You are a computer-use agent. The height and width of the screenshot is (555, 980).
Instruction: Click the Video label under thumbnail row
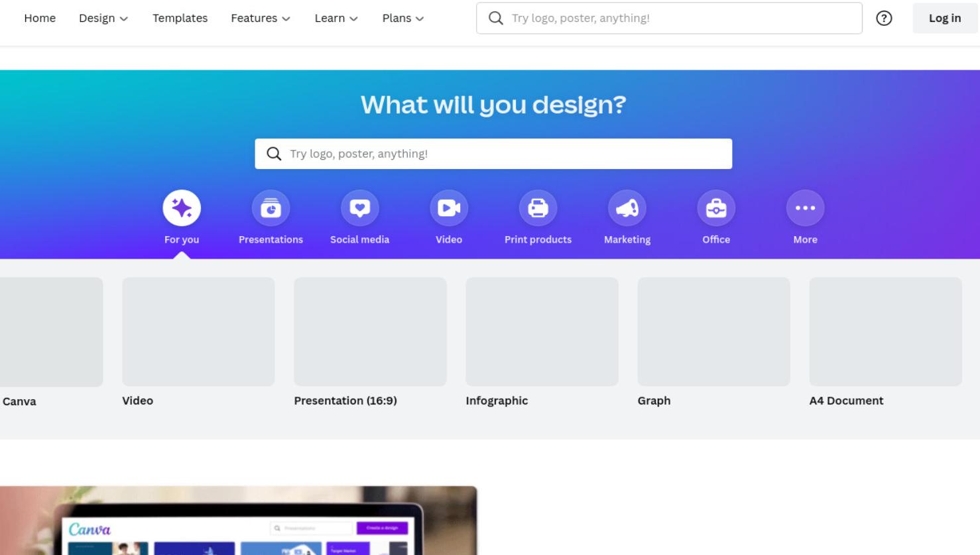point(137,401)
